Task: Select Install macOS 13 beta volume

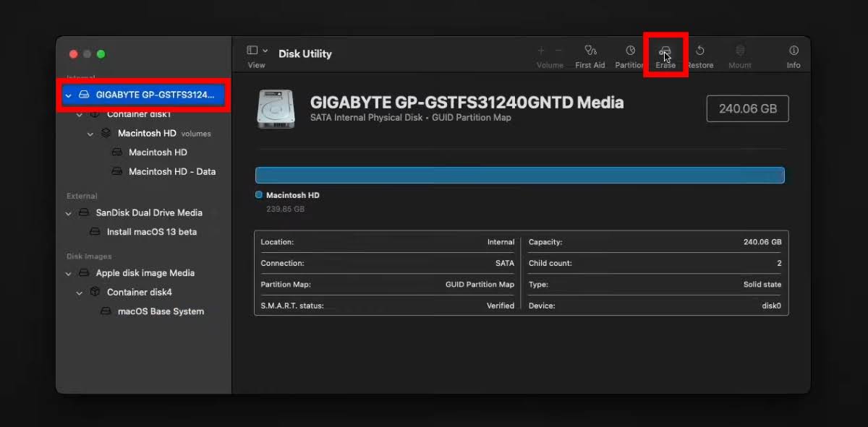Action: coord(151,232)
